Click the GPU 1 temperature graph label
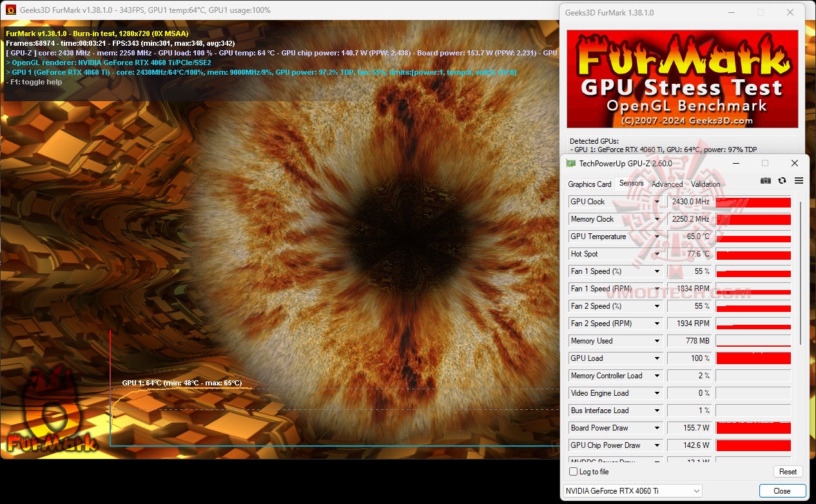This screenshot has height=504, width=816. pos(182,383)
